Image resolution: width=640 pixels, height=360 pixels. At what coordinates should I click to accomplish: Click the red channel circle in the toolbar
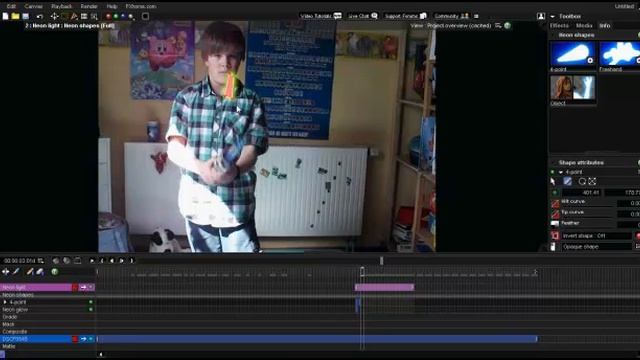pos(108,16)
